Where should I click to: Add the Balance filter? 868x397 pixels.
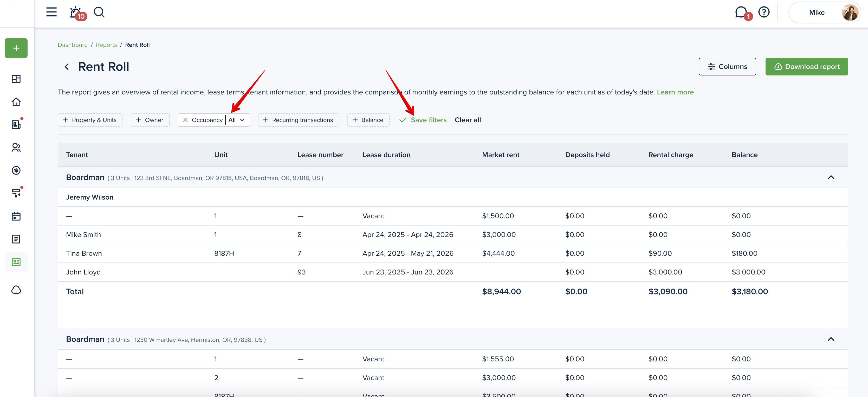pyautogui.click(x=368, y=120)
